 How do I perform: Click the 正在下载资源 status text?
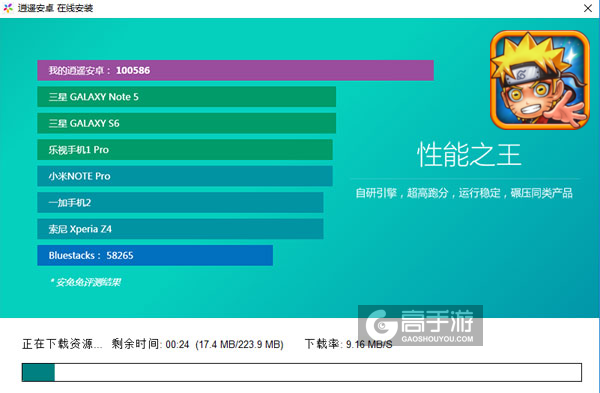click(62, 344)
